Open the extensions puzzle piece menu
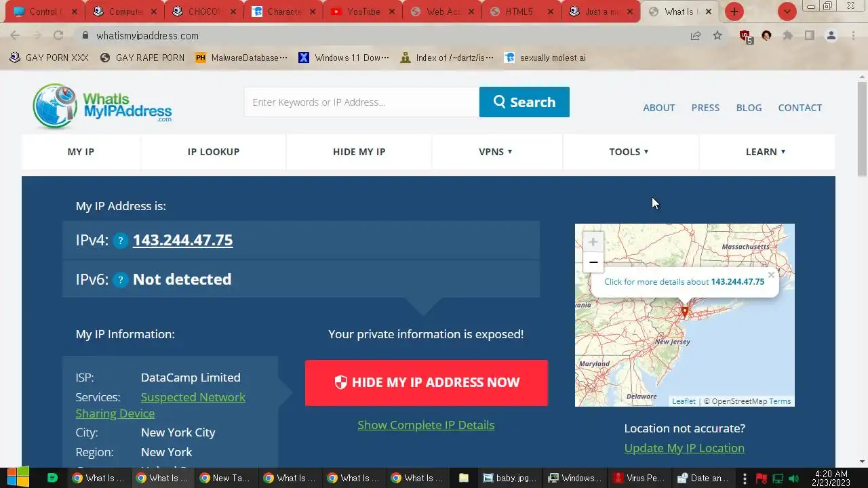 point(787,35)
